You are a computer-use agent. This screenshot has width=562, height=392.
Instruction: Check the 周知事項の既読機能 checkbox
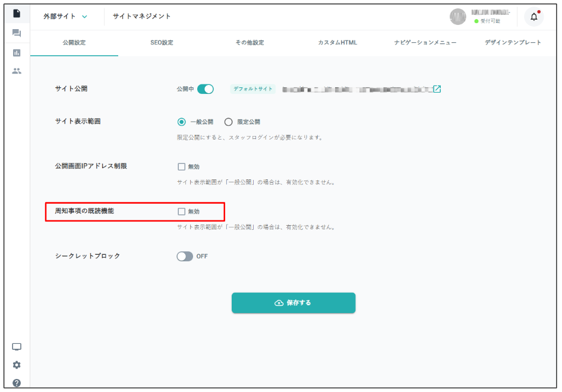point(182,211)
